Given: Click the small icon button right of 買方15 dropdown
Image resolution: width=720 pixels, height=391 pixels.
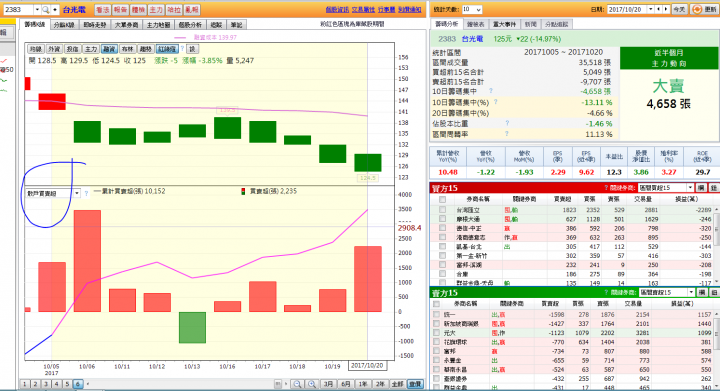Looking at the screenshot, I should pyautogui.click(x=701, y=188).
